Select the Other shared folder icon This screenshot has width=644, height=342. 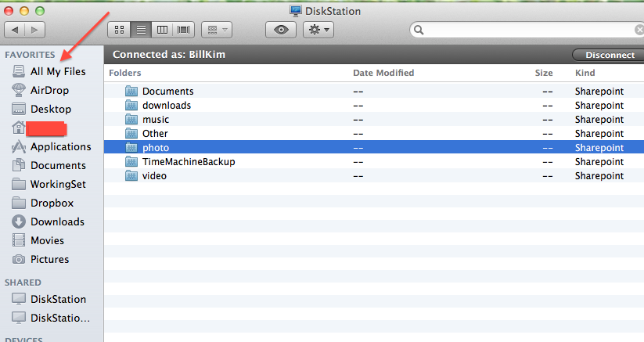click(x=131, y=133)
